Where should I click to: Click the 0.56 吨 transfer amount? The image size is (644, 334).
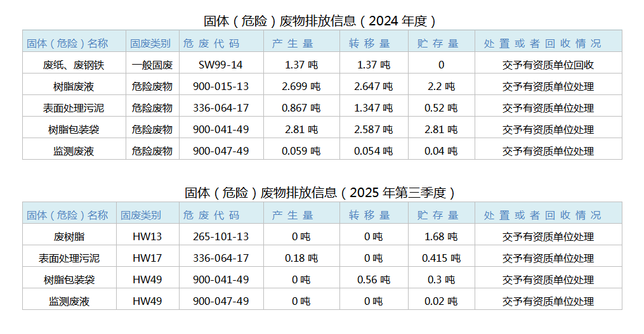tap(373, 279)
